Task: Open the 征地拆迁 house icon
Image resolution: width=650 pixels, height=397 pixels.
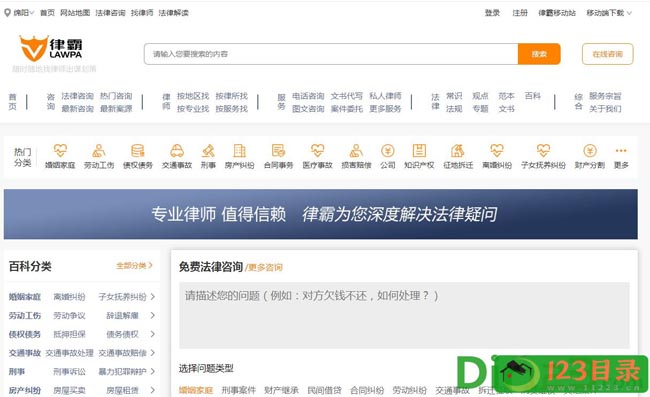Action: tap(458, 150)
